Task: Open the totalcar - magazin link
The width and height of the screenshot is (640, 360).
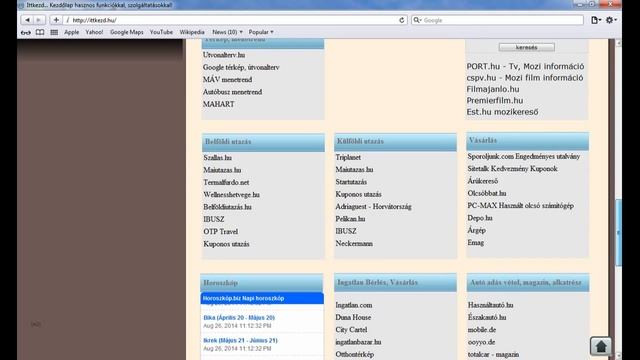Action: pyautogui.click(x=493, y=354)
